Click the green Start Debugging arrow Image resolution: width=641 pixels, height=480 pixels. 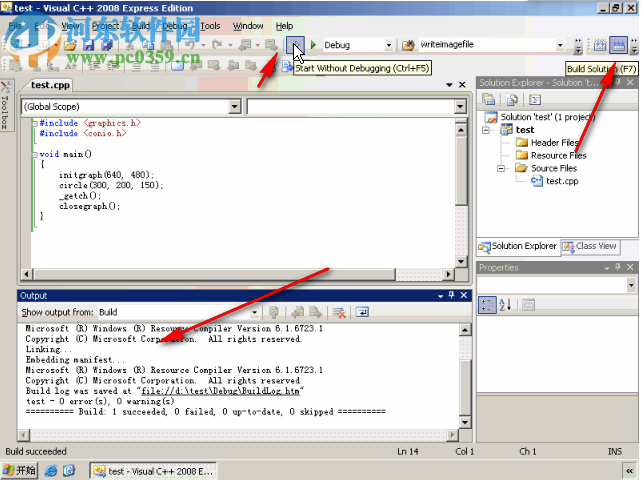[313, 45]
